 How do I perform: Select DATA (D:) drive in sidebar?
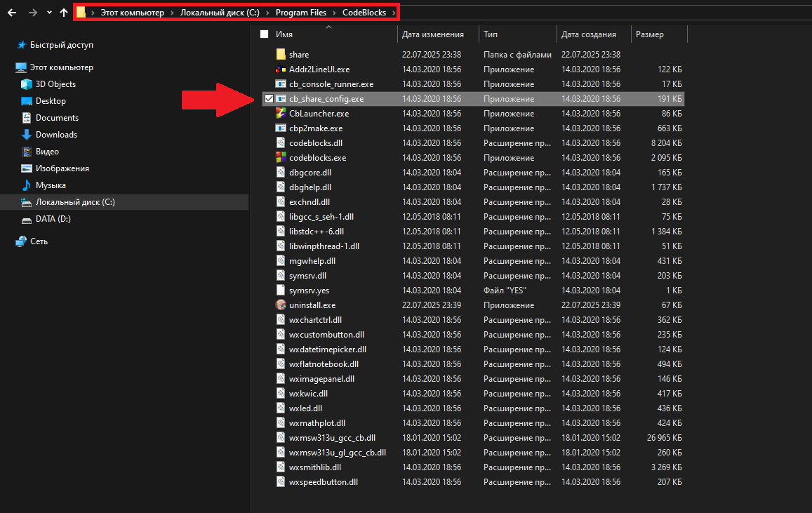(53, 219)
